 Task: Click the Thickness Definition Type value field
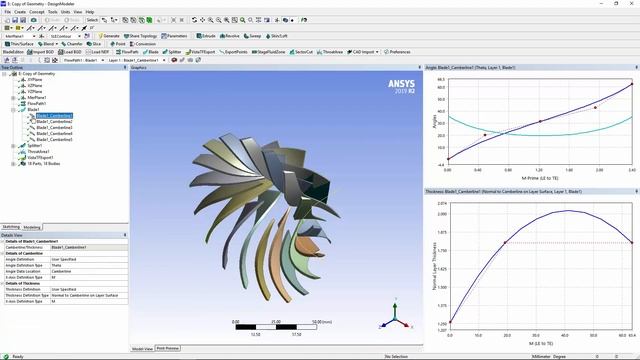(x=89, y=295)
